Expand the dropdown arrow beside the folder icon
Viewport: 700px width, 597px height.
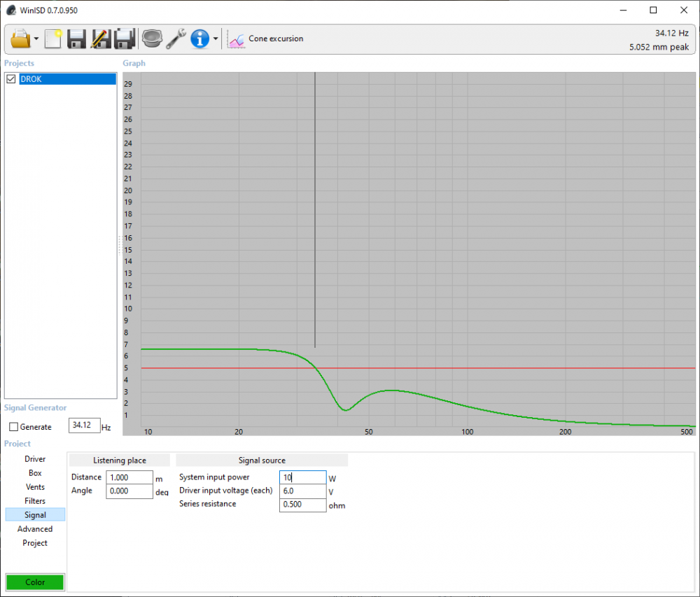pos(36,39)
